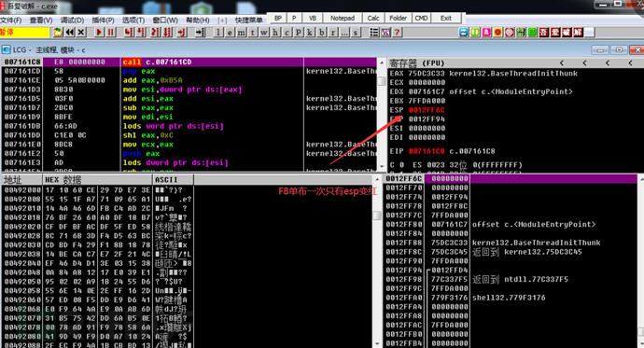Open the 帮助(H) menu

coord(198,20)
